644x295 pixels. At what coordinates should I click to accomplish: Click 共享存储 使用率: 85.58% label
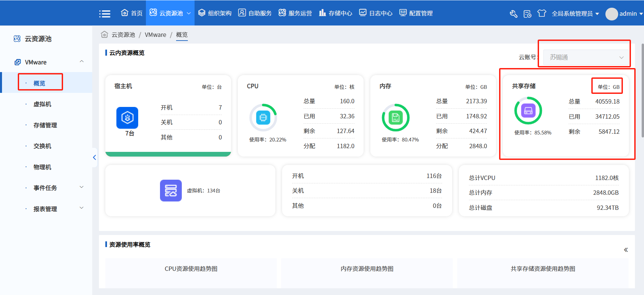(533, 132)
